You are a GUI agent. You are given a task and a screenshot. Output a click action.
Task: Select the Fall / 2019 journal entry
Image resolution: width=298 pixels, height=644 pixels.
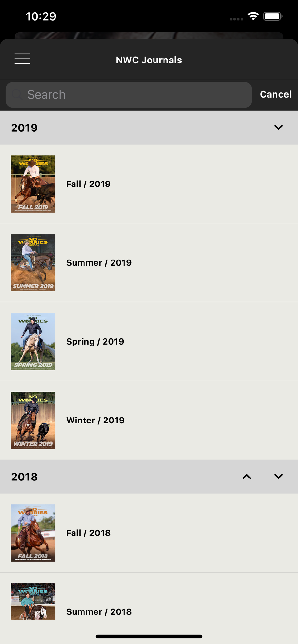(x=149, y=184)
